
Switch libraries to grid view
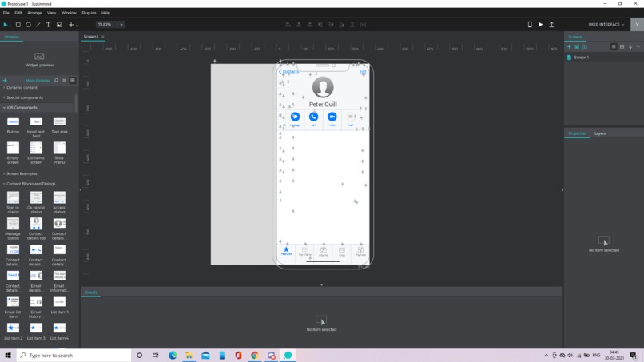pos(73,81)
